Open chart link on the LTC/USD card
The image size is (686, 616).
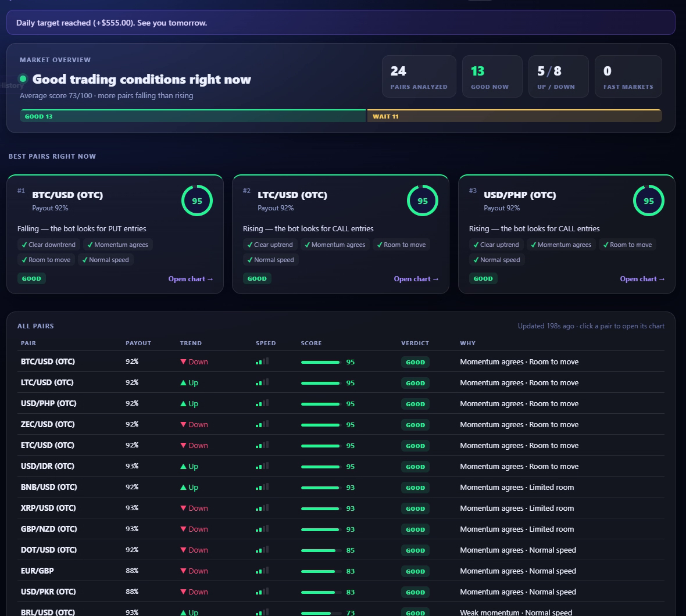(416, 279)
